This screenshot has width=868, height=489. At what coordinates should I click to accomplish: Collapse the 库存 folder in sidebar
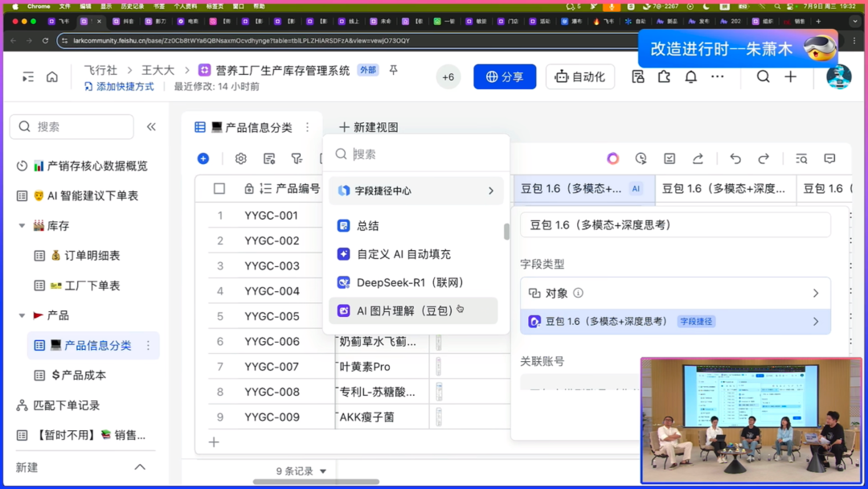(23, 226)
